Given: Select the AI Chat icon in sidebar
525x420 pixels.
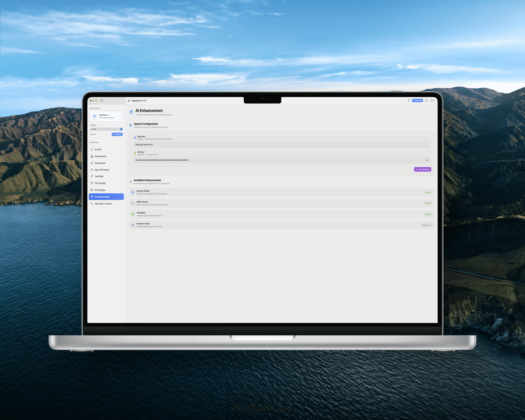Looking at the screenshot, I should click(92, 149).
